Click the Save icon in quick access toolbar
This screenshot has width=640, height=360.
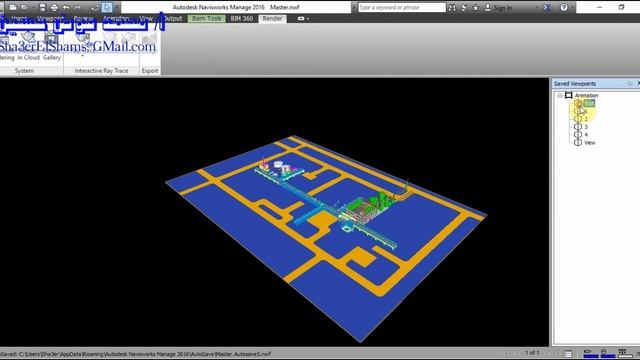click(x=42, y=7)
